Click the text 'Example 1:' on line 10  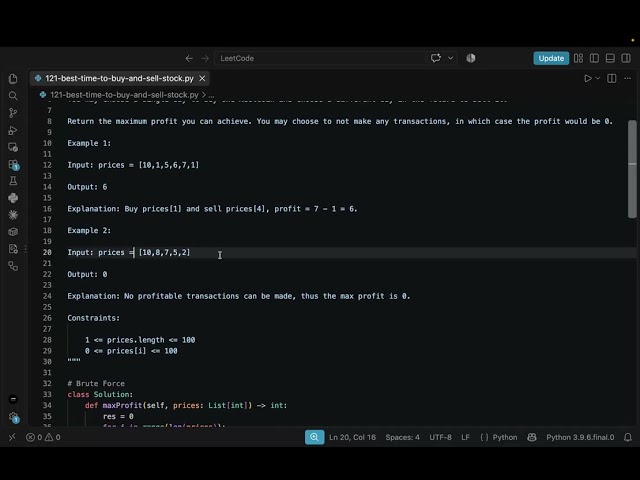pyautogui.click(x=89, y=143)
